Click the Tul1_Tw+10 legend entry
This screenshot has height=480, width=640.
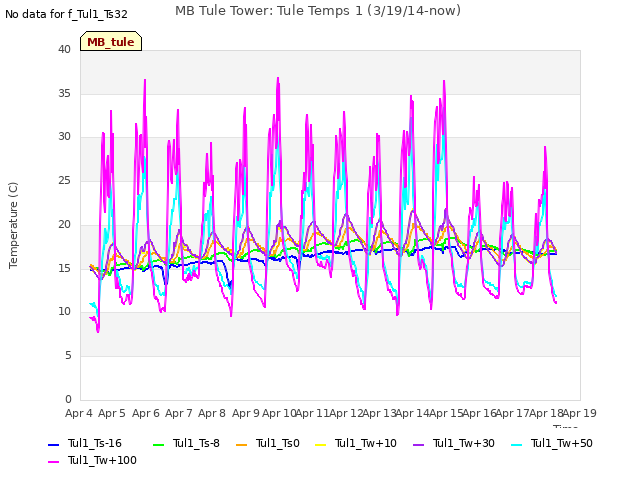(356, 443)
